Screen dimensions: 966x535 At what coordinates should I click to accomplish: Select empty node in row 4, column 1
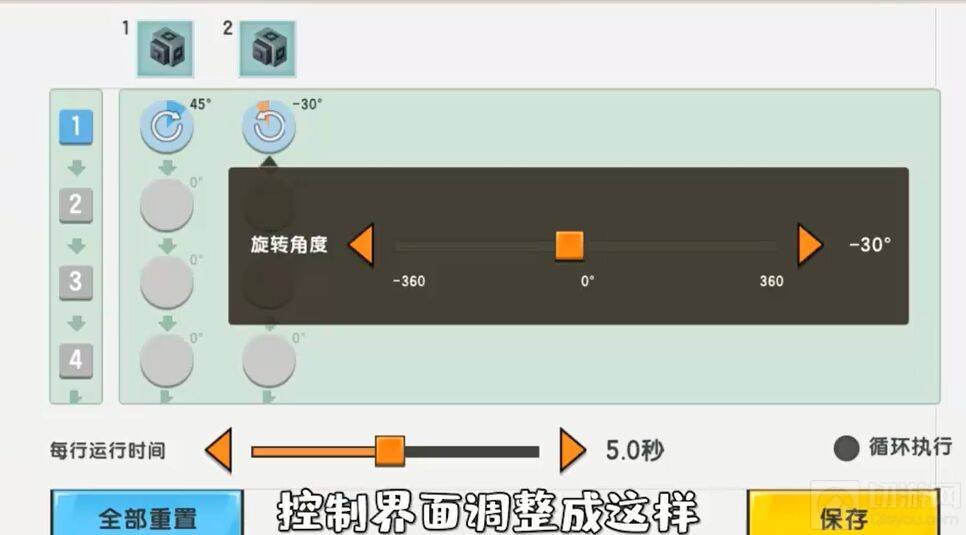(x=166, y=361)
